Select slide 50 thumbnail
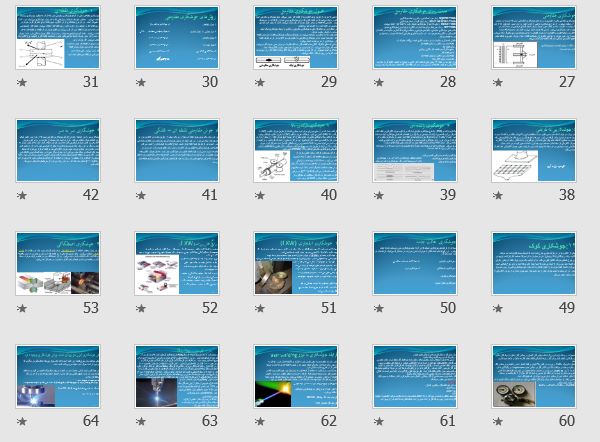The image size is (600, 442). [x=415, y=263]
